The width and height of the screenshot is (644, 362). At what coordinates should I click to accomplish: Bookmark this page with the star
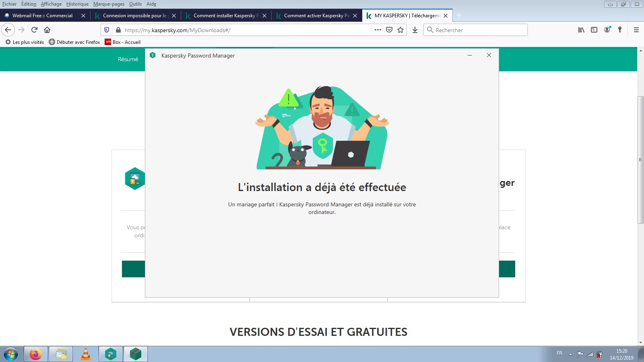400,30
